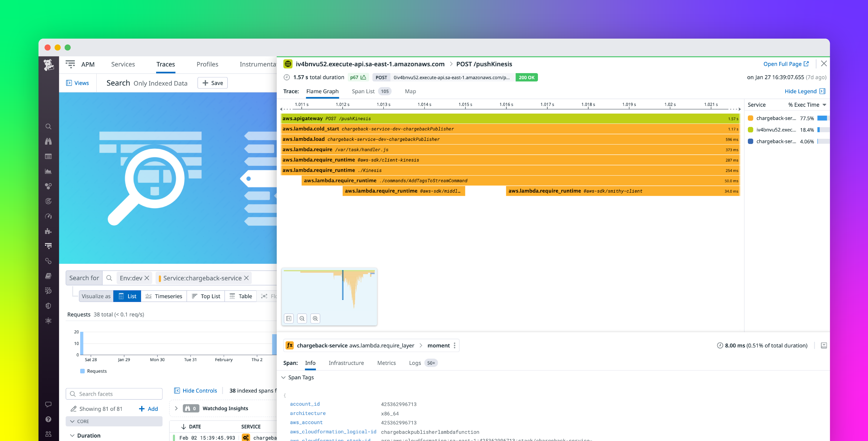The width and height of the screenshot is (868, 441).
Task: Select the APM icon in the left sidebar
Action: (x=48, y=246)
